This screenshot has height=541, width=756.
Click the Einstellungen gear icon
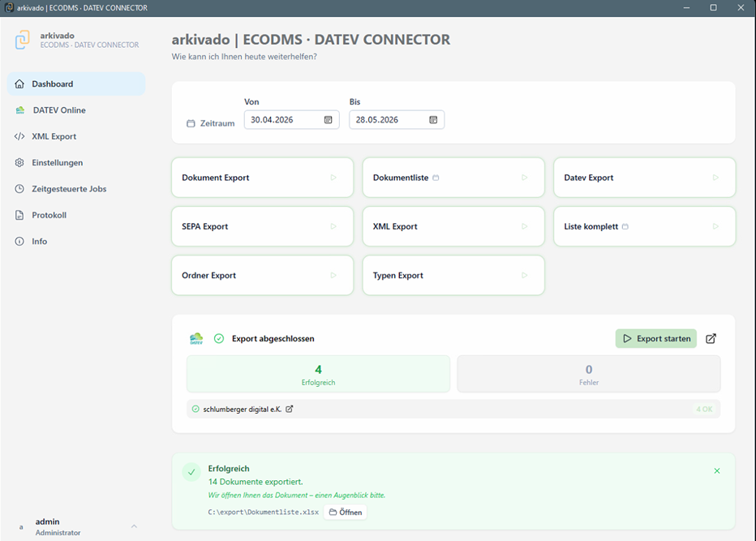19,162
